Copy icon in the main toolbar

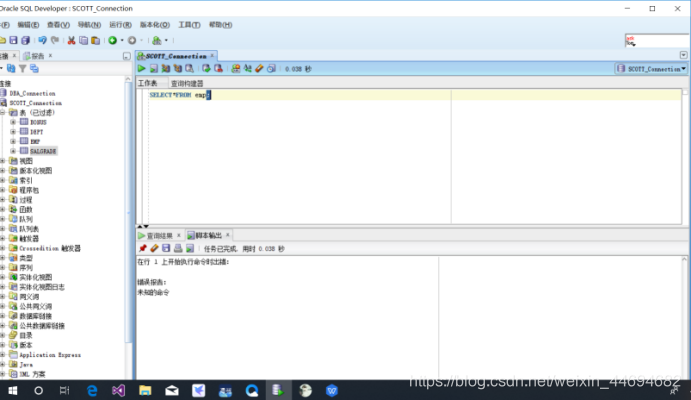[x=83, y=41]
